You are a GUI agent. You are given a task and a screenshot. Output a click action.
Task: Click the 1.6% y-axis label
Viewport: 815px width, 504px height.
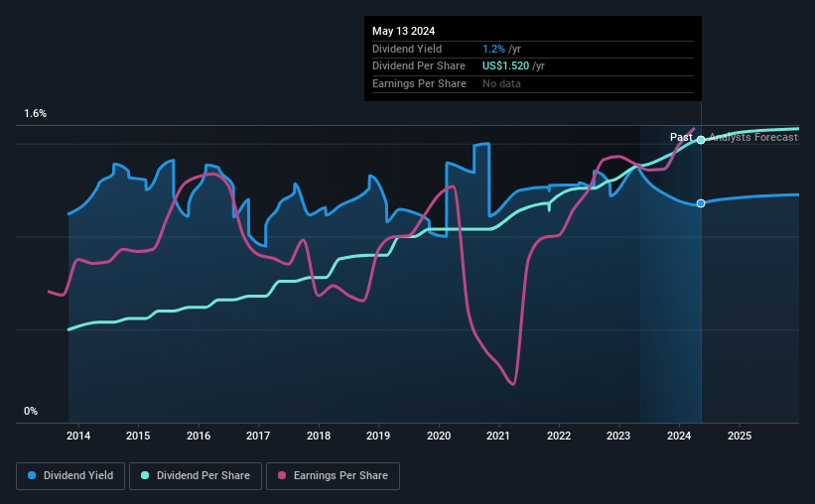36,114
